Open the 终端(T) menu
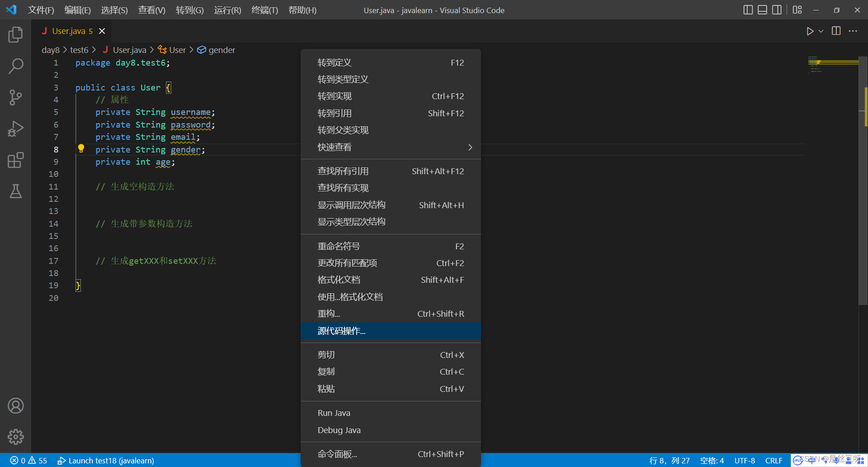Image resolution: width=868 pixels, height=467 pixels. [264, 10]
